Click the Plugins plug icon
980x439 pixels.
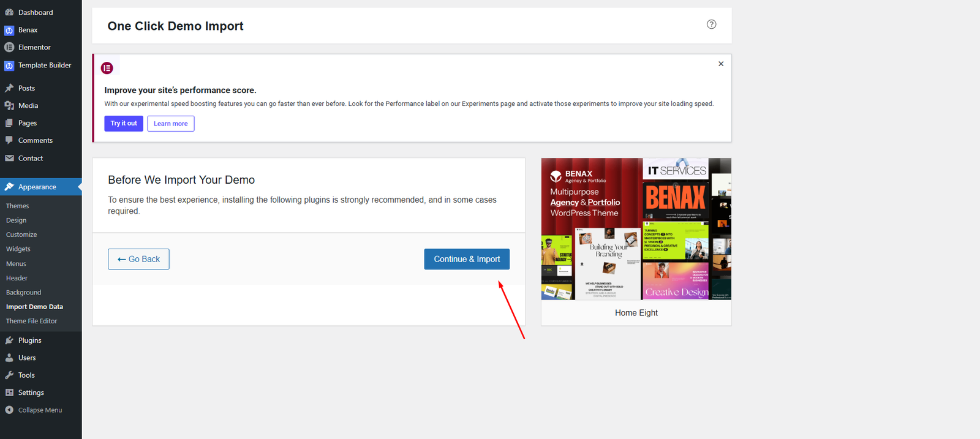pos(9,340)
